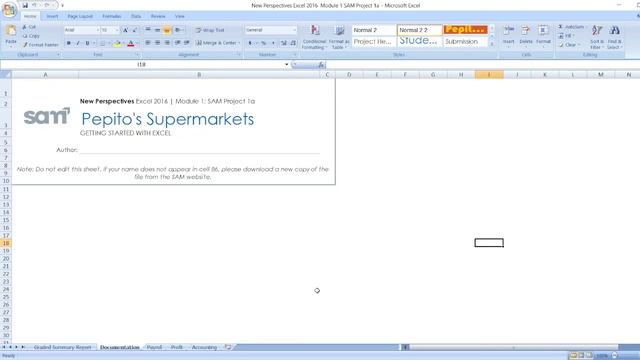
Task: Click the horizontal scrollbar
Action: coord(513,347)
